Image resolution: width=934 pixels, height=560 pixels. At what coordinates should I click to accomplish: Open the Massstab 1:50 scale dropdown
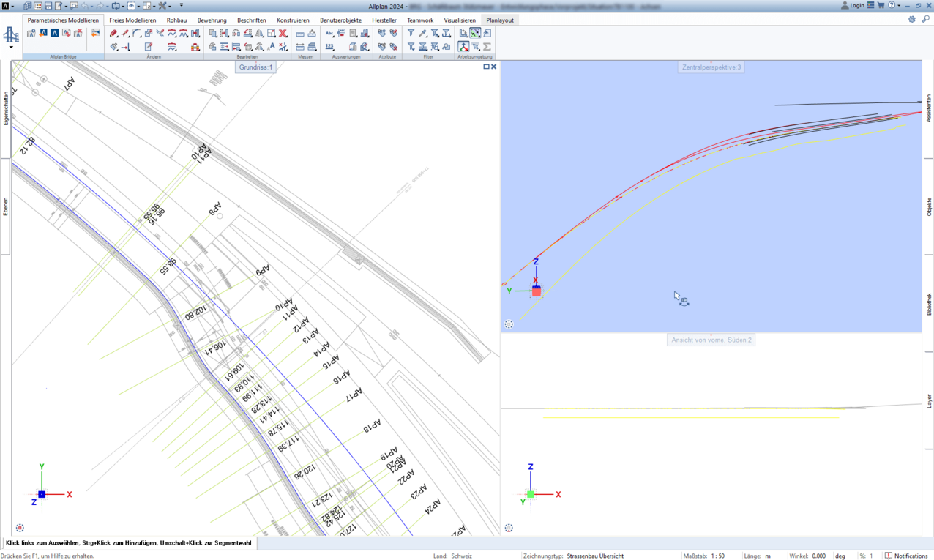pos(718,556)
